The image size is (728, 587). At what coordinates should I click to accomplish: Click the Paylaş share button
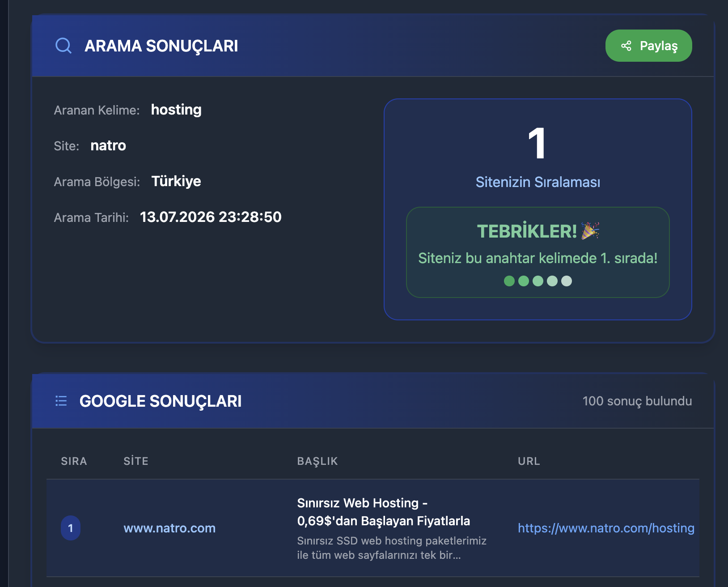[648, 46]
